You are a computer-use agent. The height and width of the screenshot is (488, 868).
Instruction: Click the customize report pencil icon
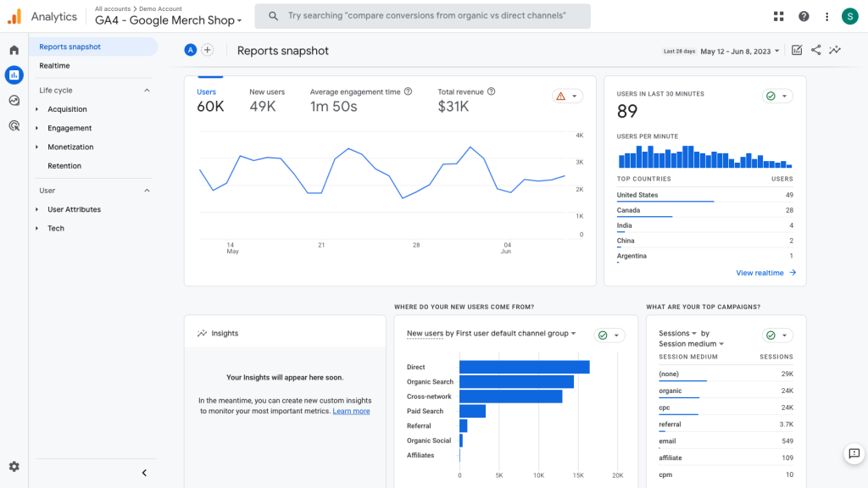(x=796, y=50)
